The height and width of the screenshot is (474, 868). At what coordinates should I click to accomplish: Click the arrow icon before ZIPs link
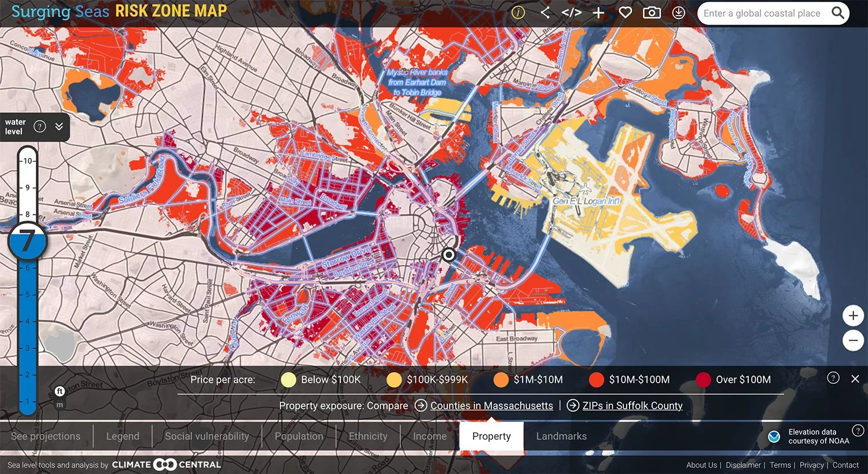click(573, 406)
